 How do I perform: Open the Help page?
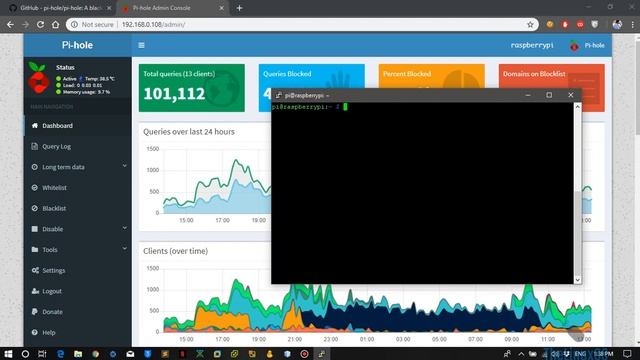tap(78, 333)
